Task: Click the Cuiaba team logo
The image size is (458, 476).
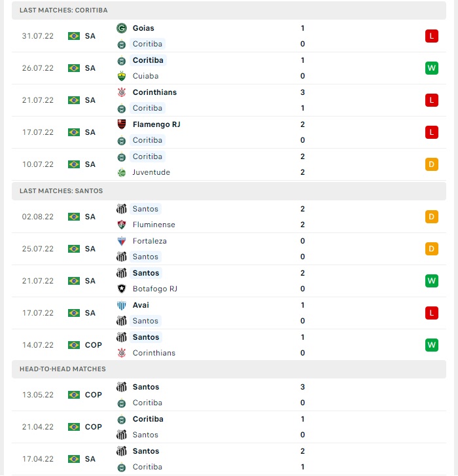Action: click(x=122, y=76)
